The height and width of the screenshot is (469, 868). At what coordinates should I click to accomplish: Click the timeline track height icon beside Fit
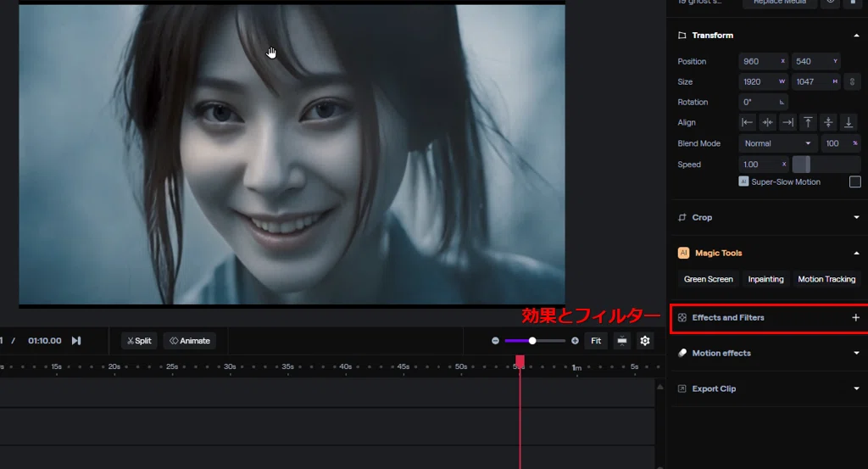[621, 341]
